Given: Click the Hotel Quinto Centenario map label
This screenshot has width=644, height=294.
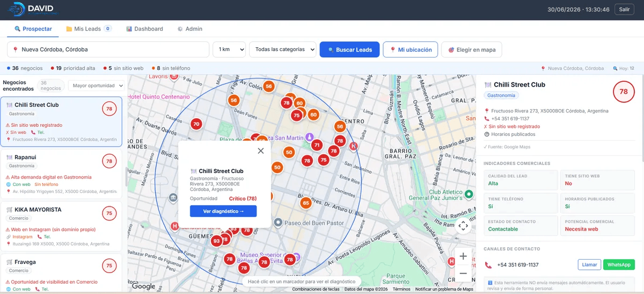Looking at the screenshot, I should pos(159,97).
